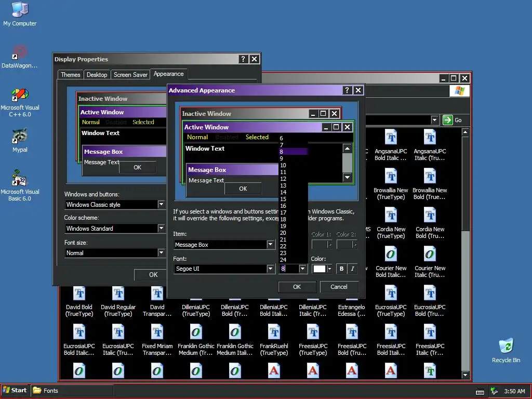
Task: Click OK in Advanced Appearance dialog
Action: [297, 287]
